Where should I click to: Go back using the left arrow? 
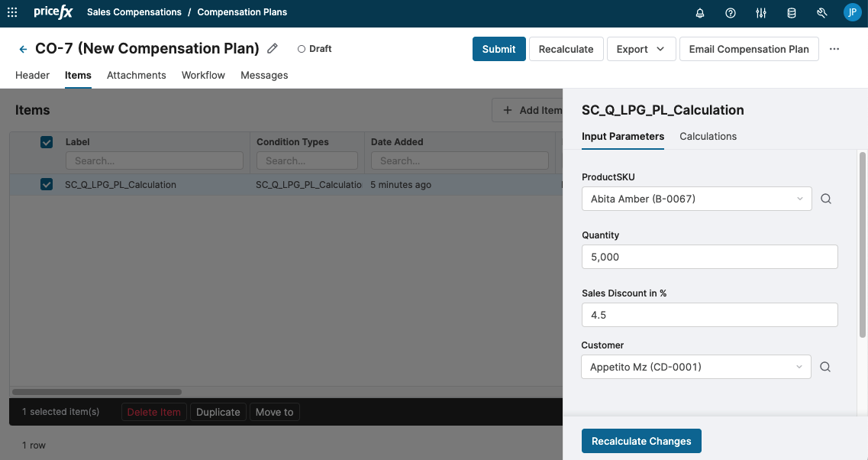point(23,49)
